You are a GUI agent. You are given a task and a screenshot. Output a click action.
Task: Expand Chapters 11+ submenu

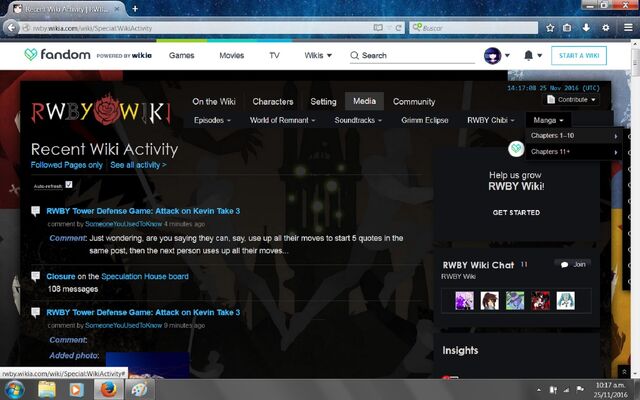click(x=574, y=152)
